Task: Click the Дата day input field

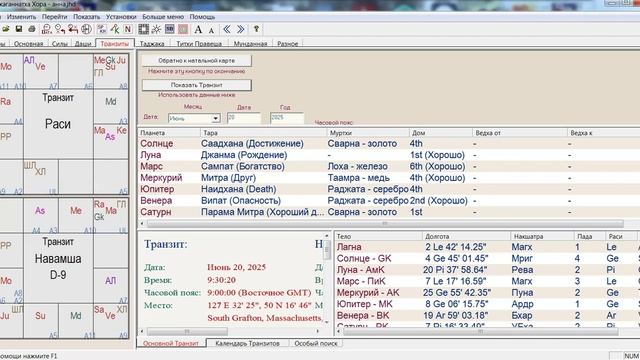Action: (244, 118)
